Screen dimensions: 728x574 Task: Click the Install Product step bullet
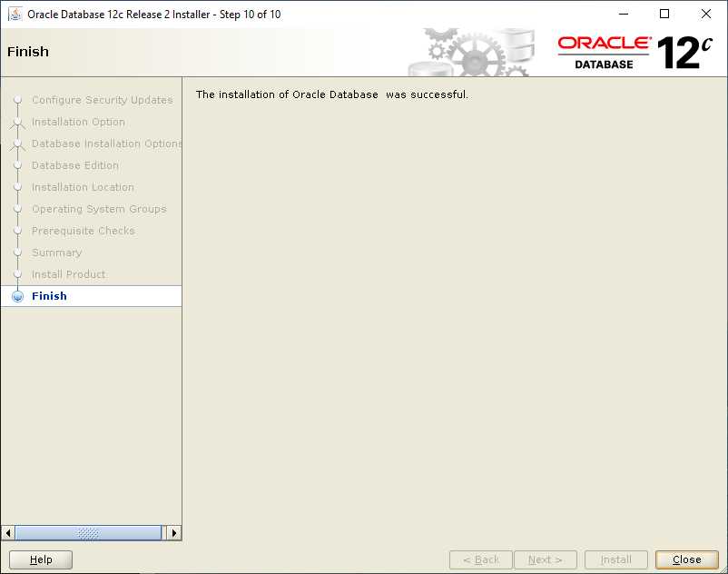pos(17,274)
